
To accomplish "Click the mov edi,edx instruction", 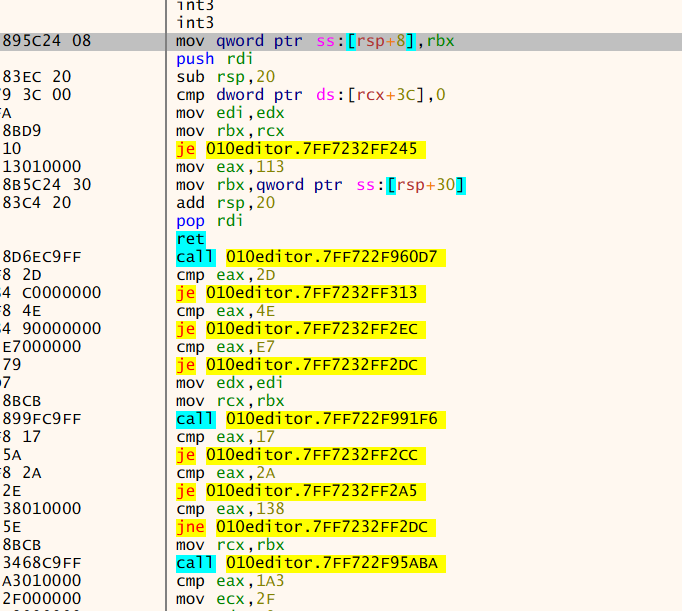I will click(x=230, y=113).
